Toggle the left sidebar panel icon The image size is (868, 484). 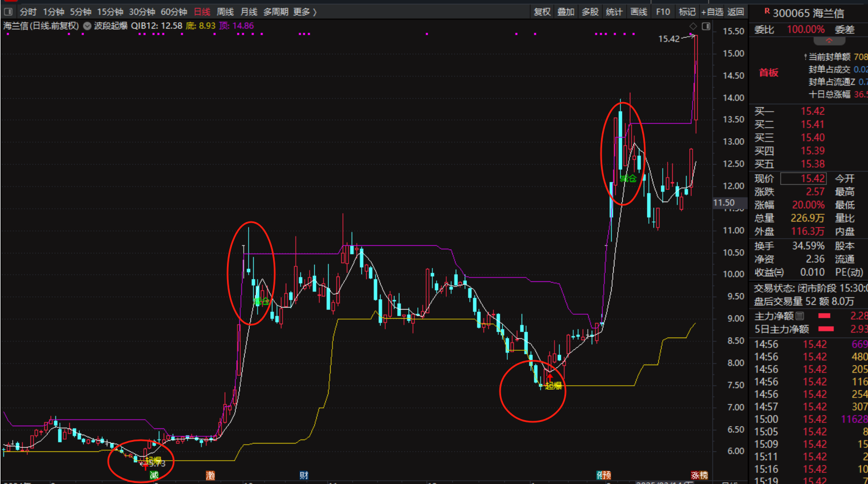pos(8,12)
